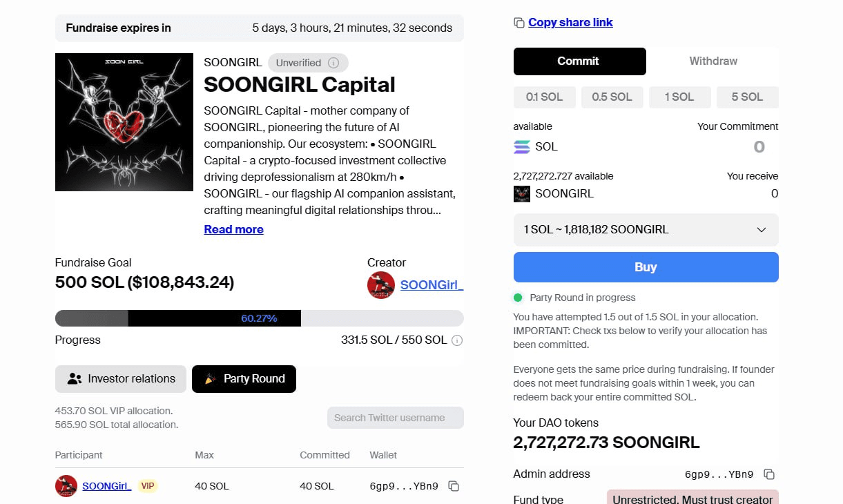Image resolution: width=843 pixels, height=504 pixels.
Task: Click the copy share link icon
Action: [519, 23]
